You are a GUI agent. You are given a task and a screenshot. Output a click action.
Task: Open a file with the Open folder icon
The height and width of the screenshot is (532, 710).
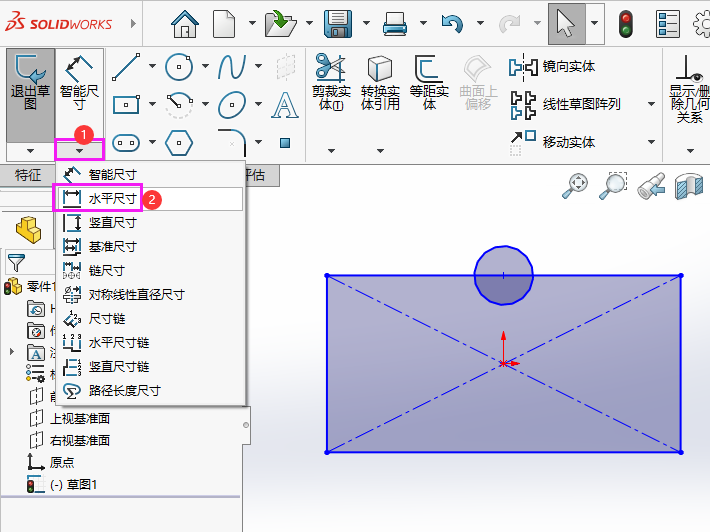(x=280, y=24)
